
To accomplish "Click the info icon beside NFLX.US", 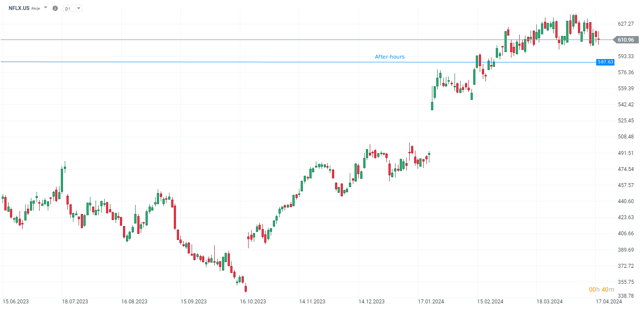I will click(x=55, y=8).
